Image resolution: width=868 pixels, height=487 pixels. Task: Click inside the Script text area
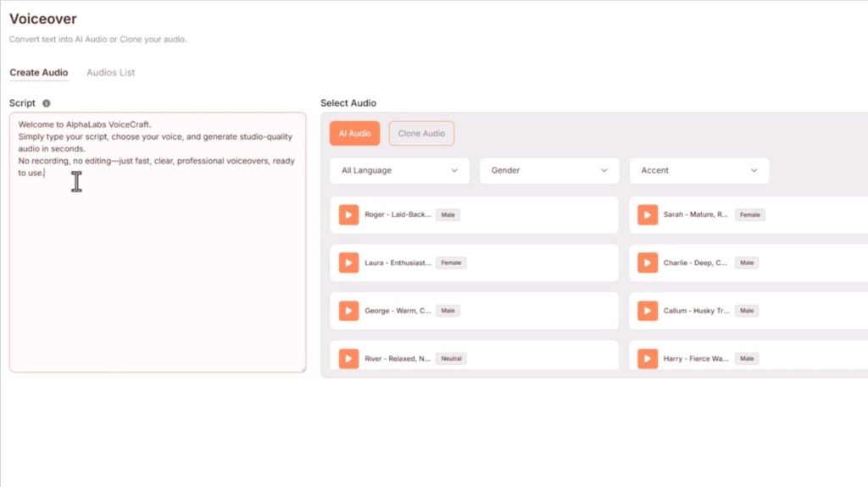(x=157, y=271)
